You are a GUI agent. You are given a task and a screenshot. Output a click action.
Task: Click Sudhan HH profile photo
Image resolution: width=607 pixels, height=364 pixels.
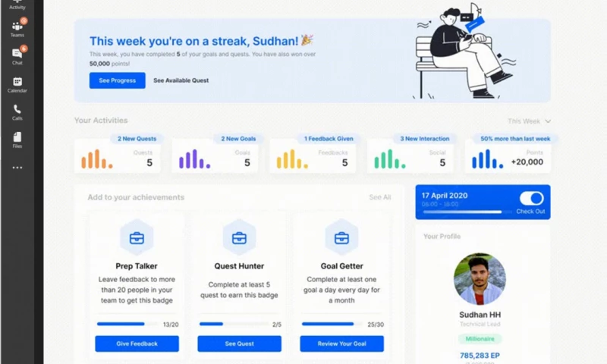(480, 279)
